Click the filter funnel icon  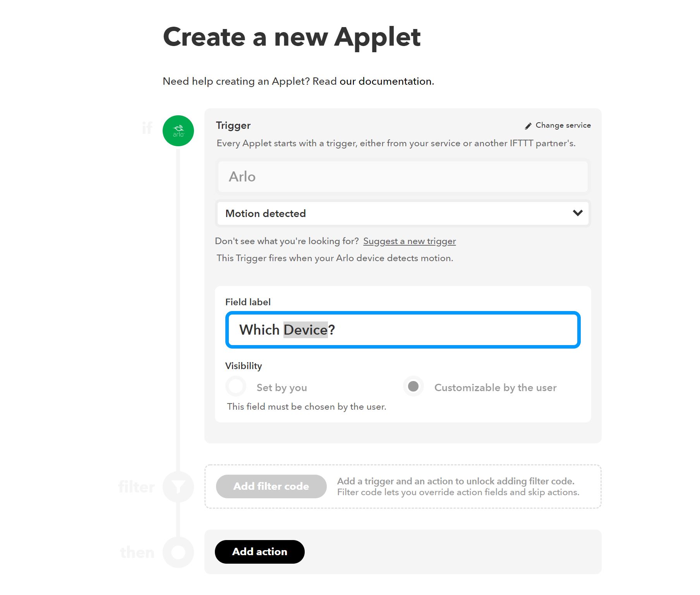(178, 487)
